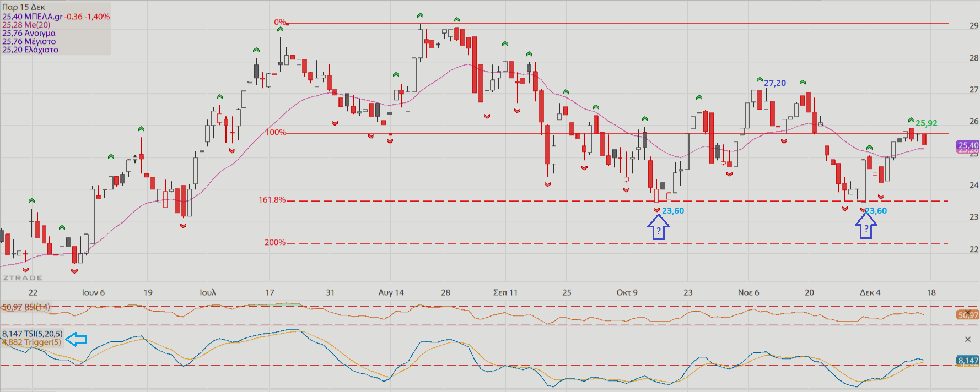Click the 19 date label on time axis

click(x=148, y=292)
